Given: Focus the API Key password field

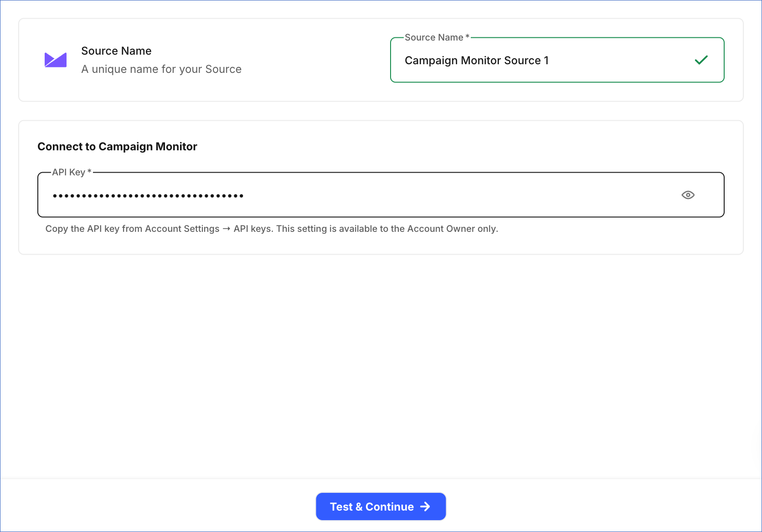Looking at the screenshot, I should (x=381, y=195).
